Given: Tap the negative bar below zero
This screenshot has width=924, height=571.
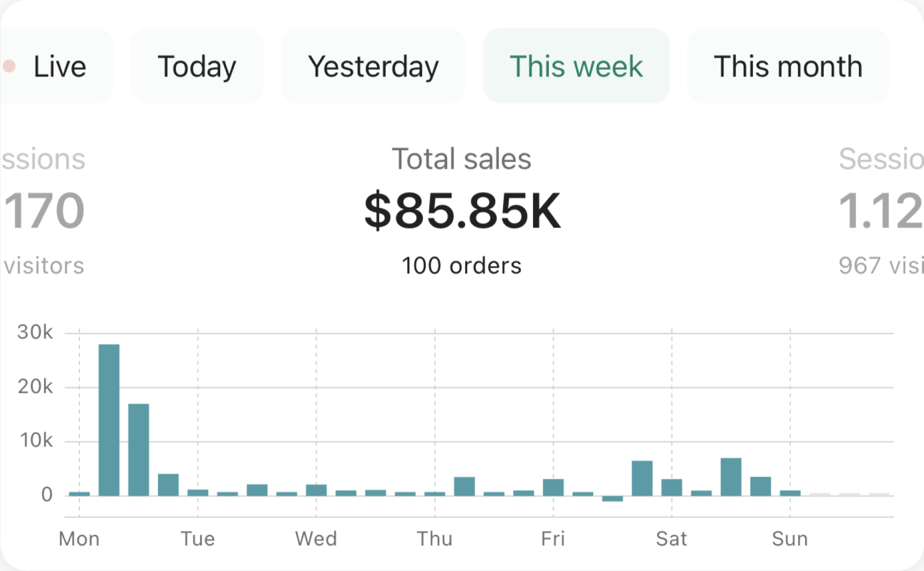Looking at the screenshot, I should pyautogui.click(x=612, y=499).
